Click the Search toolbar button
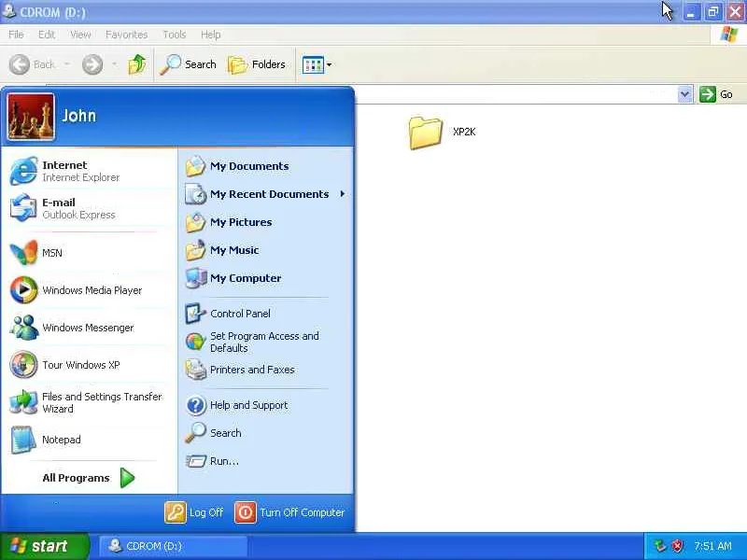This screenshot has height=560, width=747. [x=189, y=64]
